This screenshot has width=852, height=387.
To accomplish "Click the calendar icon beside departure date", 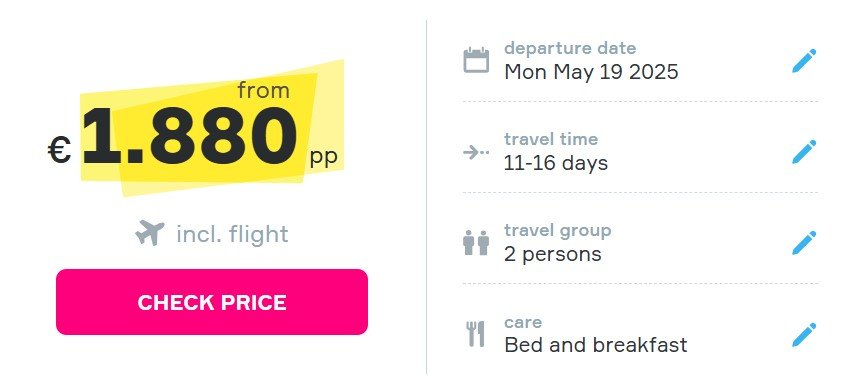I will click(x=476, y=60).
